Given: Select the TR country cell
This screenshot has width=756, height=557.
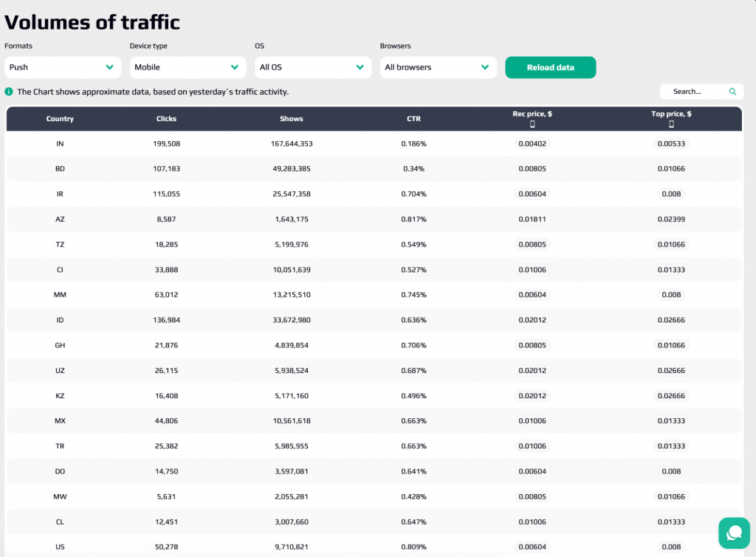Looking at the screenshot, I should (x=60, y=446).
